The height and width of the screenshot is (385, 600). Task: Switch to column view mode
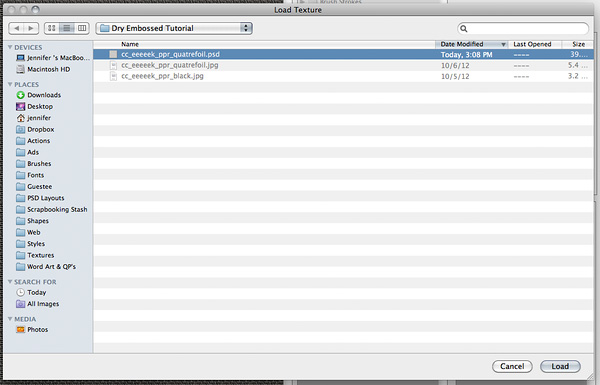pyautogui.click(x=82, y=28)
